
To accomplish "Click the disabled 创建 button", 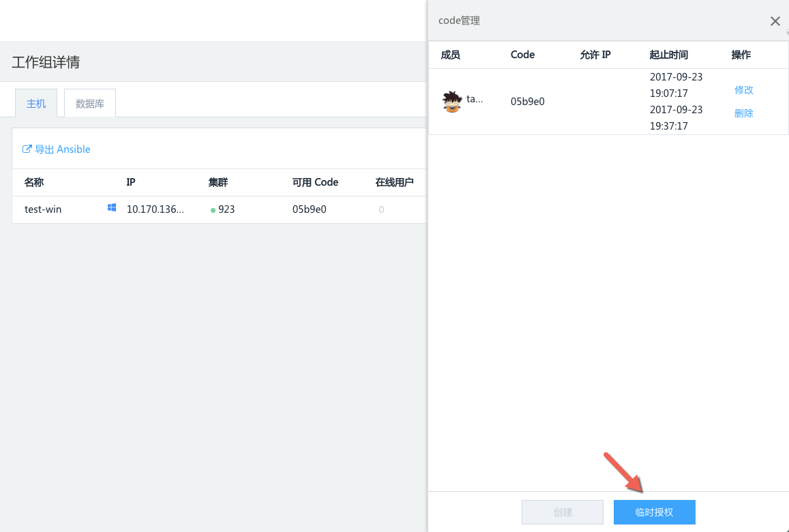I will click(x=563, y=512).
